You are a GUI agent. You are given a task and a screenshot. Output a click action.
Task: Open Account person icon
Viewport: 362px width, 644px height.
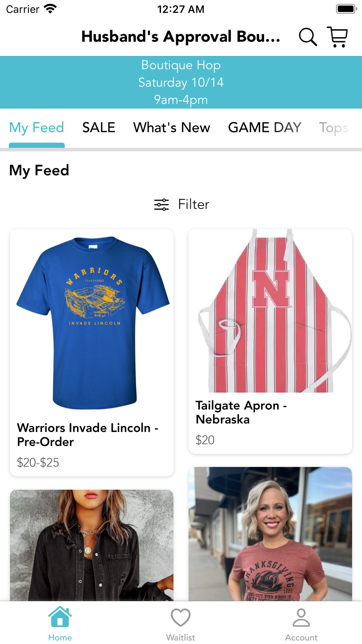tap(301, 617)
